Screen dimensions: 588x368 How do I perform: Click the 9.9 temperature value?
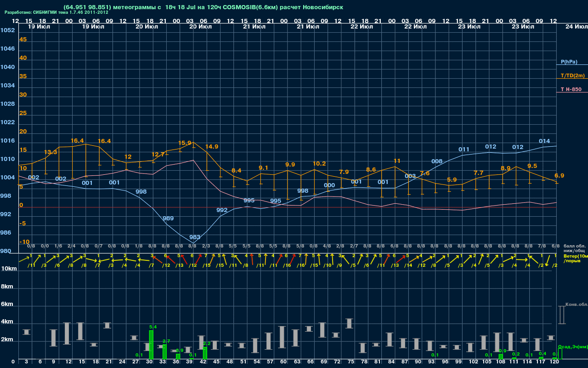tap(290, 165)
